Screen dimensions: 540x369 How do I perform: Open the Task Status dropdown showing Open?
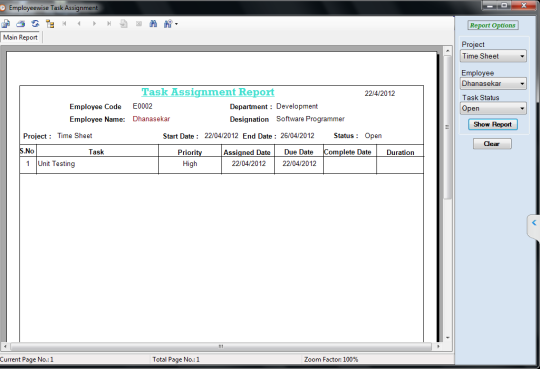pyautogui.click(x=493, y=109)
